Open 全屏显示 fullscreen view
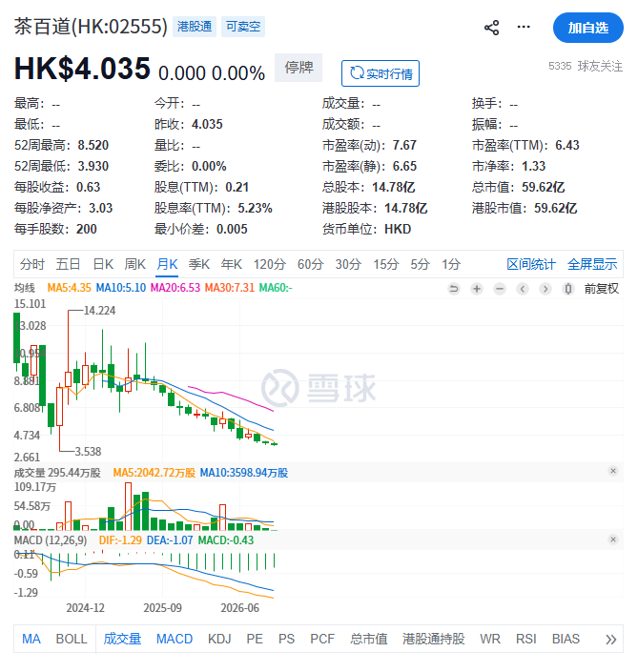 click(x=592, y=264)
